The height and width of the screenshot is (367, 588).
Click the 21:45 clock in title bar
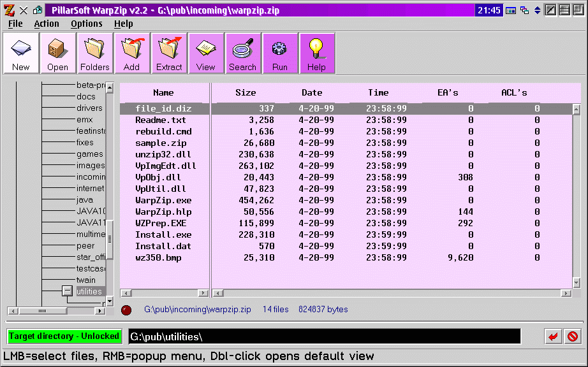click(489, 10)
